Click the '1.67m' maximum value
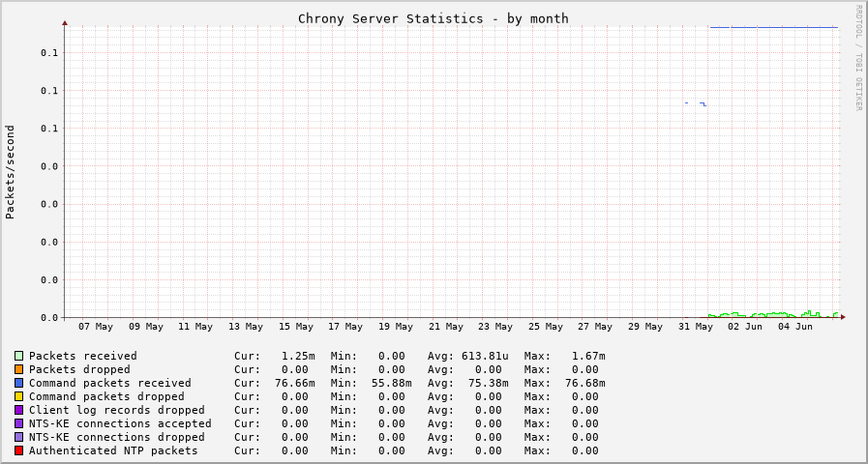This screenshot has height=464, width=868. coord(588,356)
